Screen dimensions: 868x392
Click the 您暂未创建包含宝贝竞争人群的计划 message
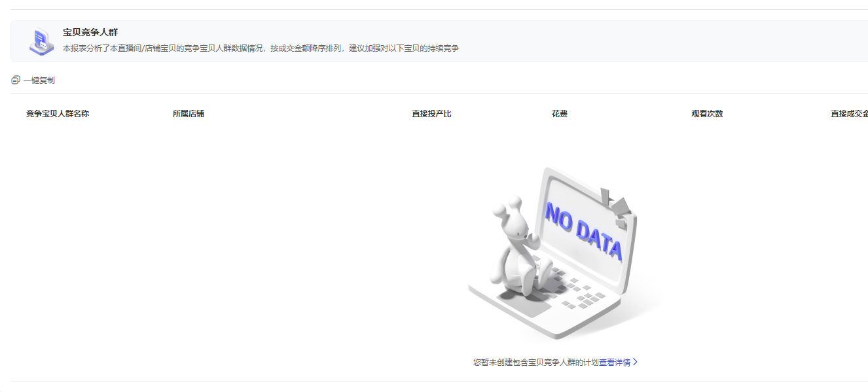click(x=535, y=362)
